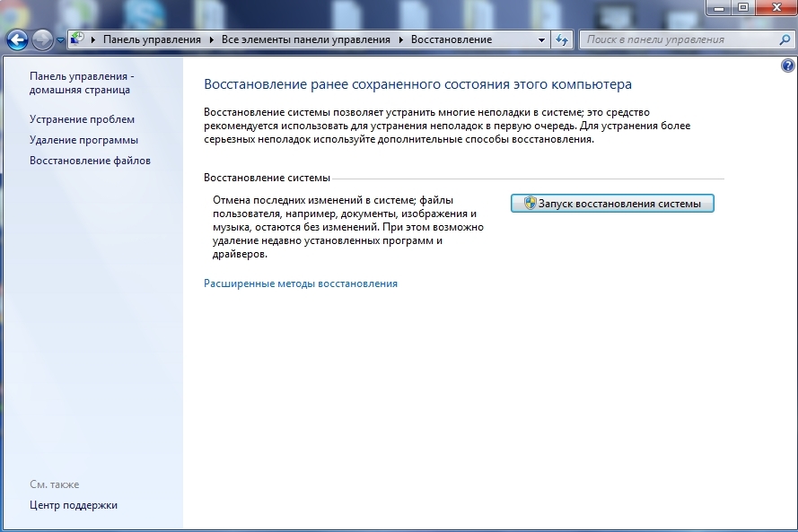Open Восстановление файлов link
Viewport: 798px width, 532px height.
90,161
